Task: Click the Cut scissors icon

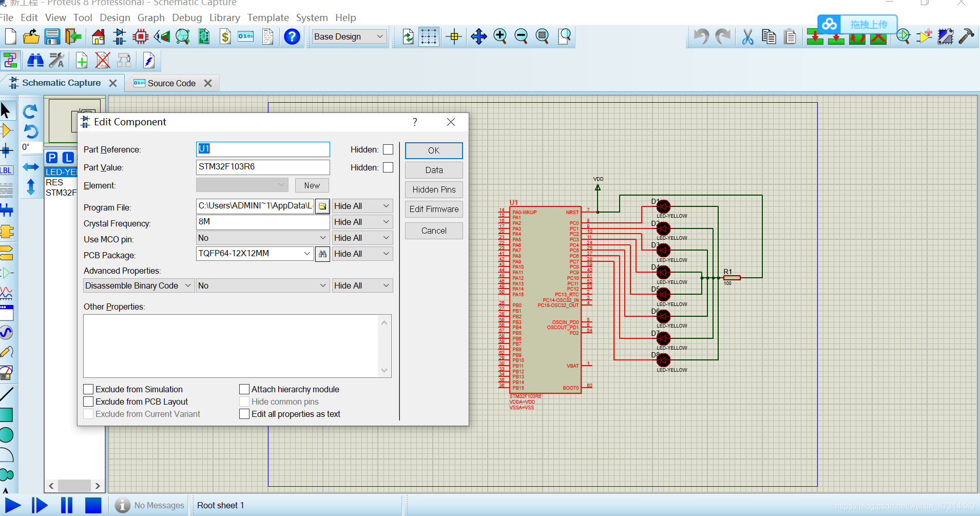Action: tap(747, 37)
